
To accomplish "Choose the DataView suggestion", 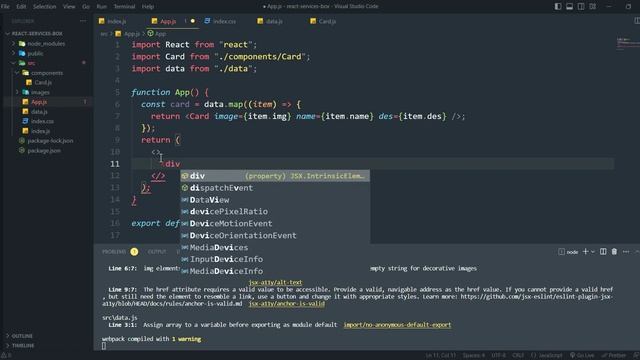I will 275,200.
